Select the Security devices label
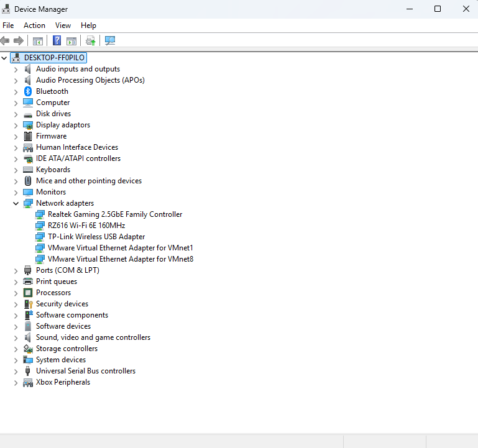Image resolution: width=478 pixels, height=448 pixels. (62, 304)
